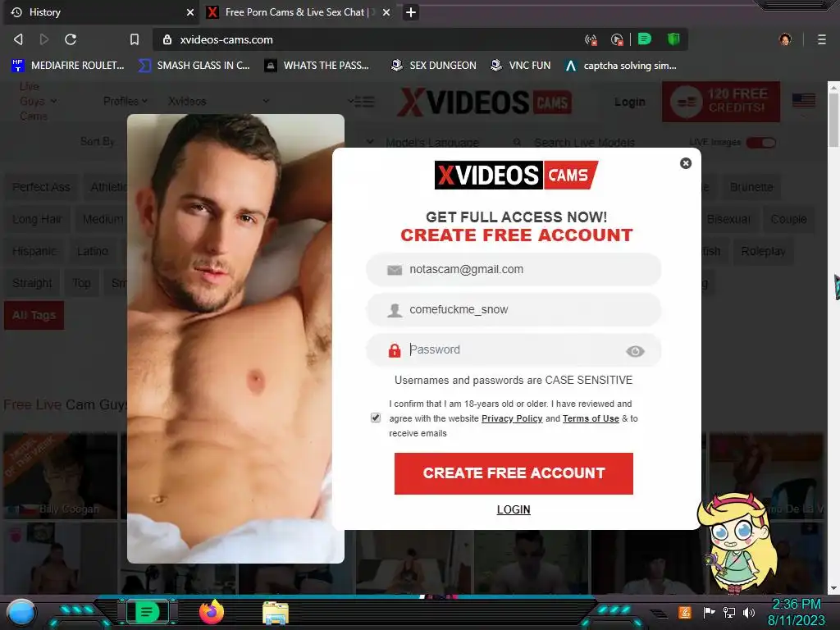Screen dimensions: 840x630
Task: Click the Action Center flag tray icon
Action: coord(709,612)
